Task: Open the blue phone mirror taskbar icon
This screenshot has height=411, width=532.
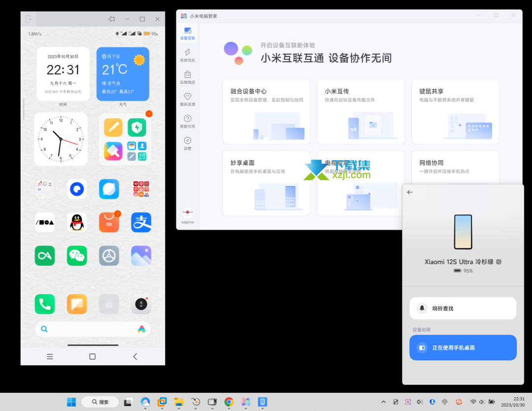Action: (x=262, y=402)
